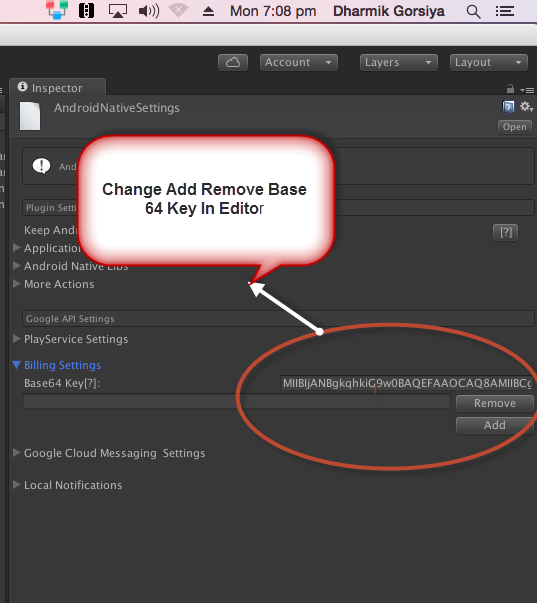Screen dimensions: 537x603
Task: Click the AndroidNativeSettings file icon
Action: (x=30, y=116)
